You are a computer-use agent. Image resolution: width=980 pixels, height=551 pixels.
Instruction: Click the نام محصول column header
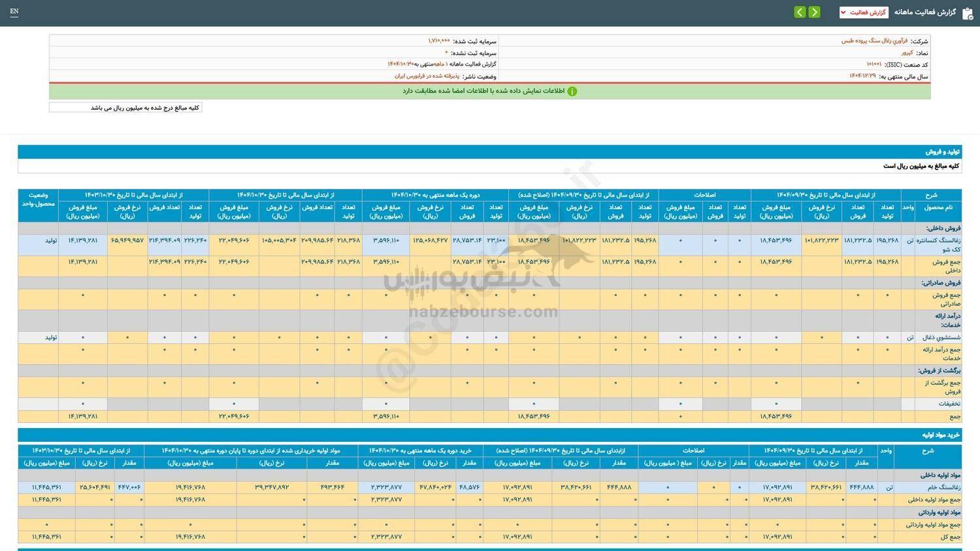click(x=938, y=207)
